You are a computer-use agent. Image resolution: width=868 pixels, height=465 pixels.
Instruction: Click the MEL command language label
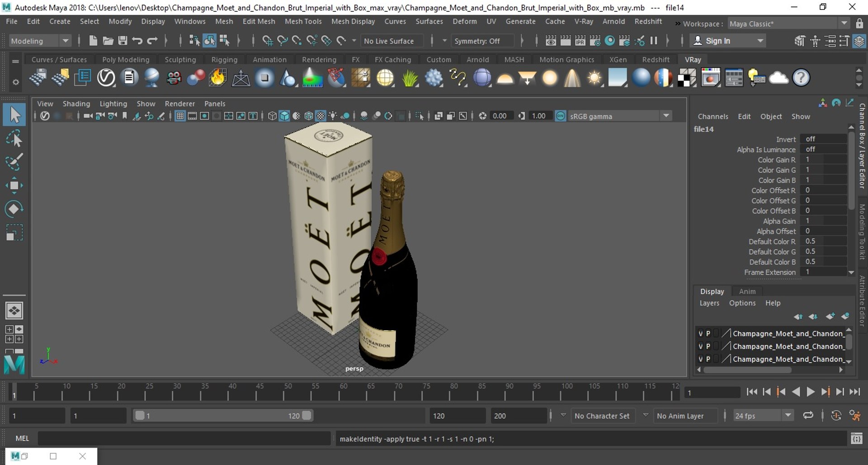click(x=22, y=438)
